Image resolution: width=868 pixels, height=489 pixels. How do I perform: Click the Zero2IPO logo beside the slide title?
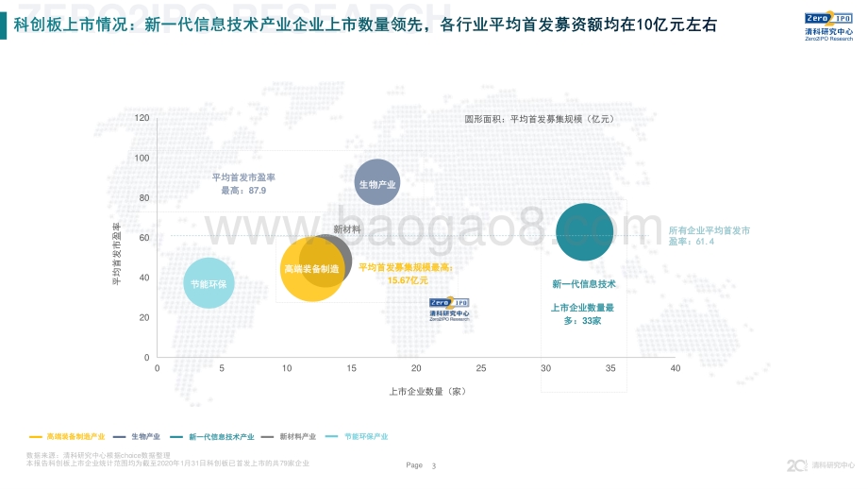[x=828, y=26]
